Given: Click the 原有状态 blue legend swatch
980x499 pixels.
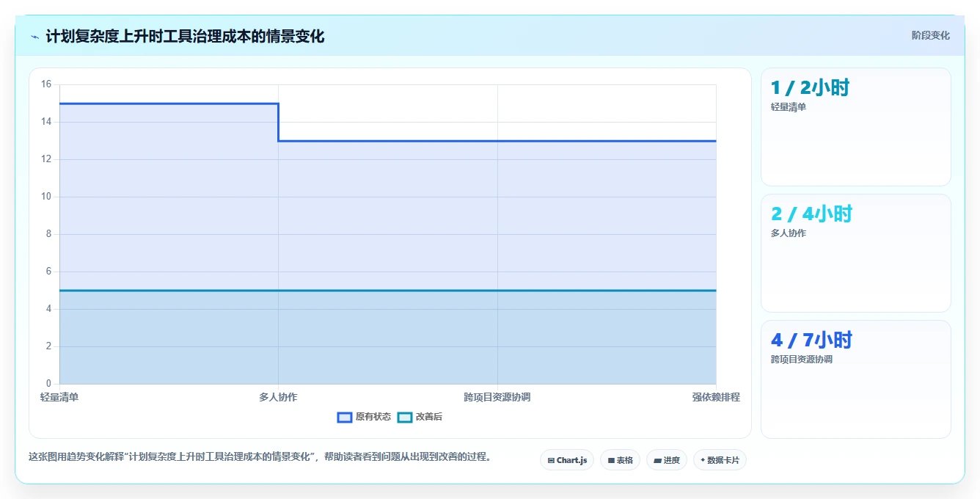Looking at the screenshot, I should (x=345, y=417).
